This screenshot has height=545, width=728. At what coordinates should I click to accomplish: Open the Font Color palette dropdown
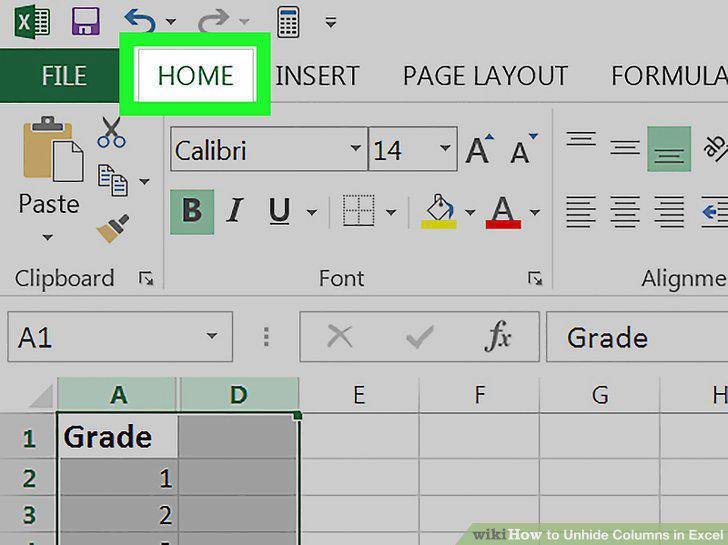coord(535,213)
